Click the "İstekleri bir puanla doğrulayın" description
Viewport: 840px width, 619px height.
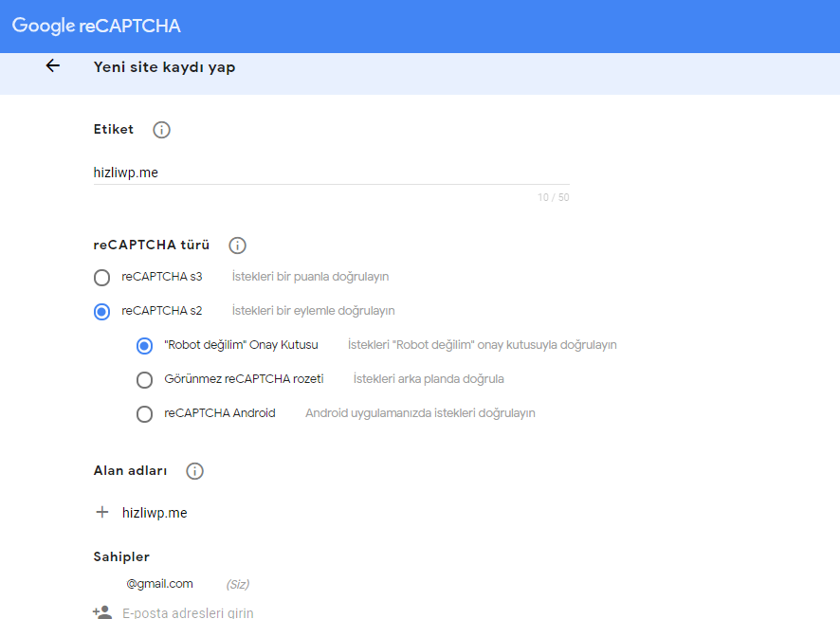(x=310, y=277)
